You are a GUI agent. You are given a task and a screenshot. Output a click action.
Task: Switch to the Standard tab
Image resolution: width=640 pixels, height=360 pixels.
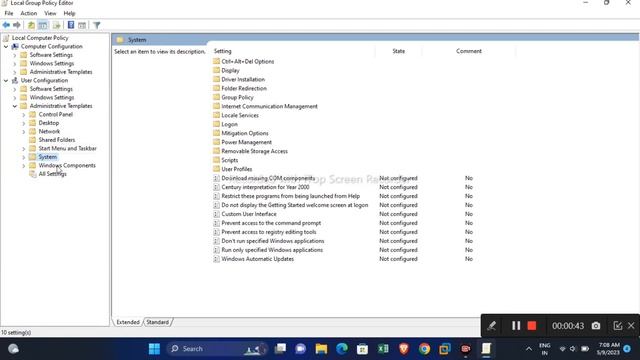coord(158,322)
